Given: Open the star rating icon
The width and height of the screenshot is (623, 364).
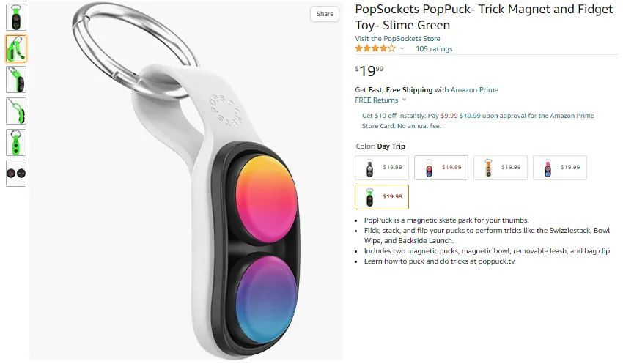Looking at the screenshot, I should [375, 49].
